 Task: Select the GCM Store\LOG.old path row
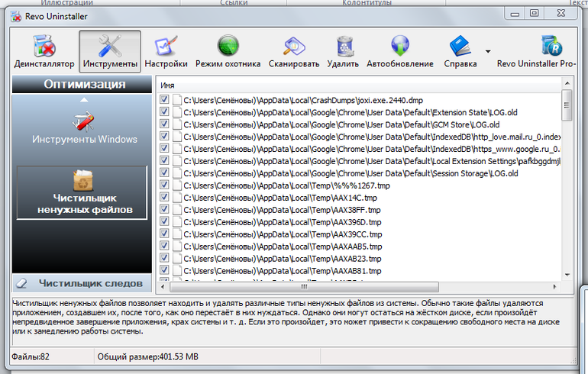click(x=341, y=124)
